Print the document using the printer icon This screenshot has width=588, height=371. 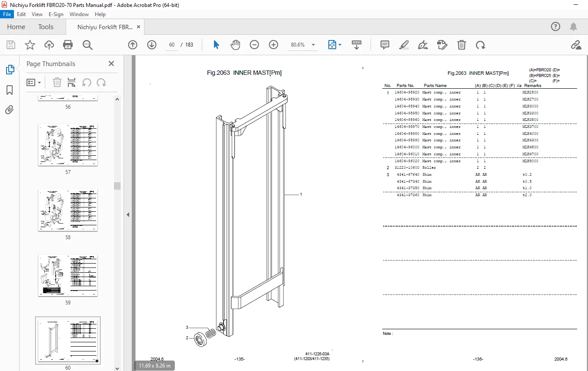pyautogui.click(x=68, y=45)
